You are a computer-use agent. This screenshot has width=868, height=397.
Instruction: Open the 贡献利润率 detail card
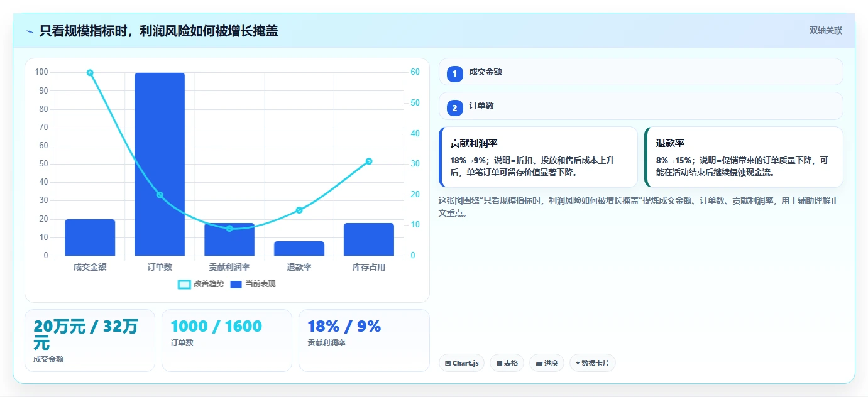[538, 157]
